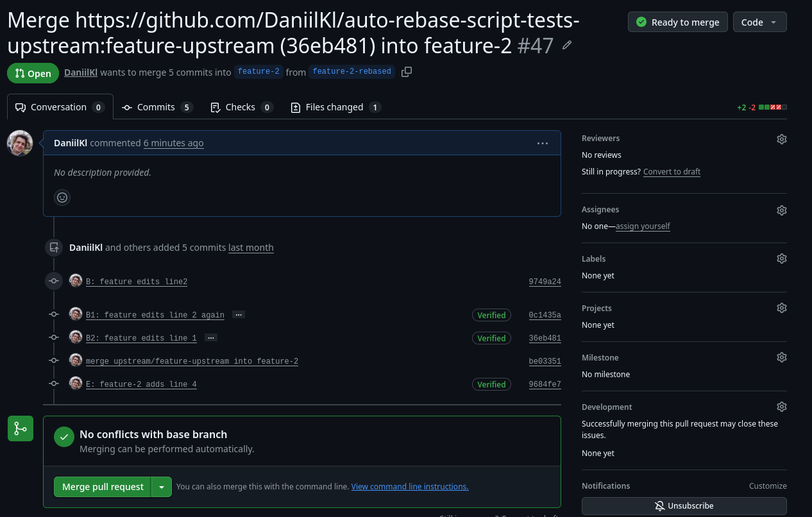Screen dimensions: 812x517
Task: Open View command line instructions link
Action: pos(410,487)
